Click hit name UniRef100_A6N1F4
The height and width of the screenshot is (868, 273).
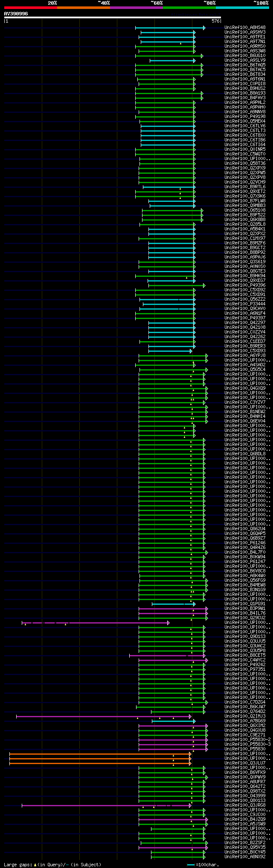(245, 313)
